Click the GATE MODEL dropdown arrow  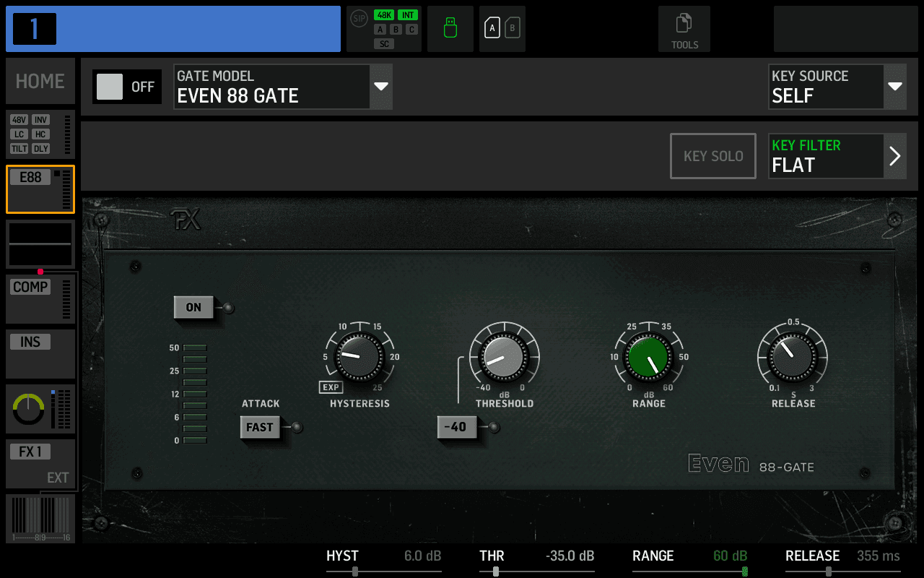click(381, 87)
